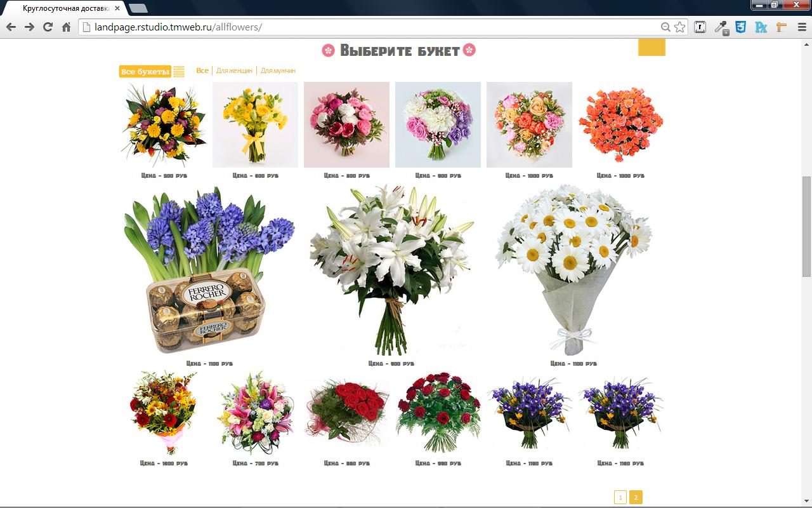Launch the blue Px extension
Image resolution: width=812 pixels, height=508 pixels.
pyautogui.click(x=761, y=27)
